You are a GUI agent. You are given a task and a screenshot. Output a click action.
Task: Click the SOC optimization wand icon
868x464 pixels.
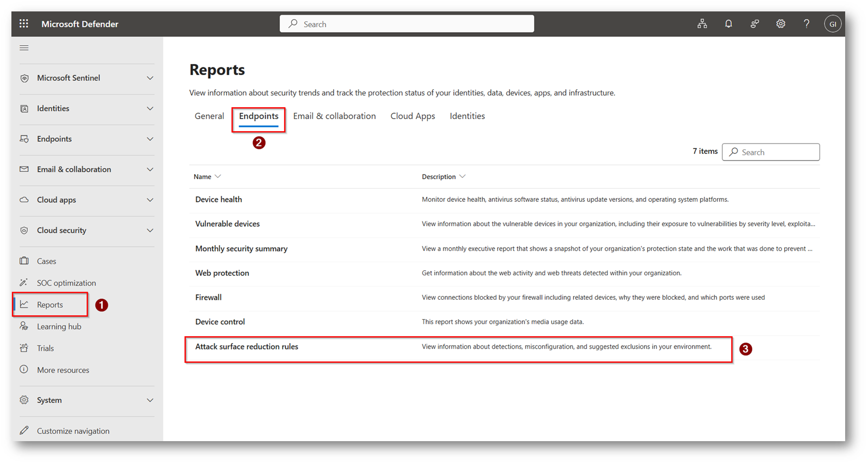click(24, 283)
